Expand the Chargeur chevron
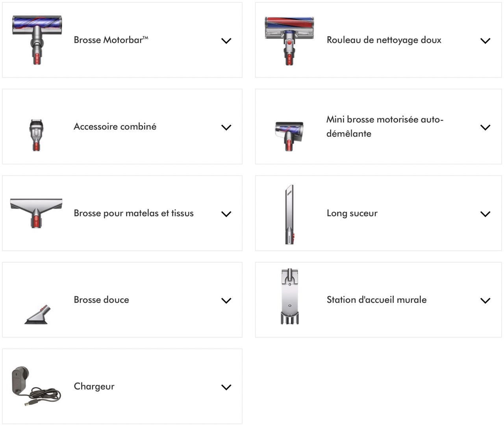Screen dimensions: 504x427 pyautogui.click(x=226, y=387)
